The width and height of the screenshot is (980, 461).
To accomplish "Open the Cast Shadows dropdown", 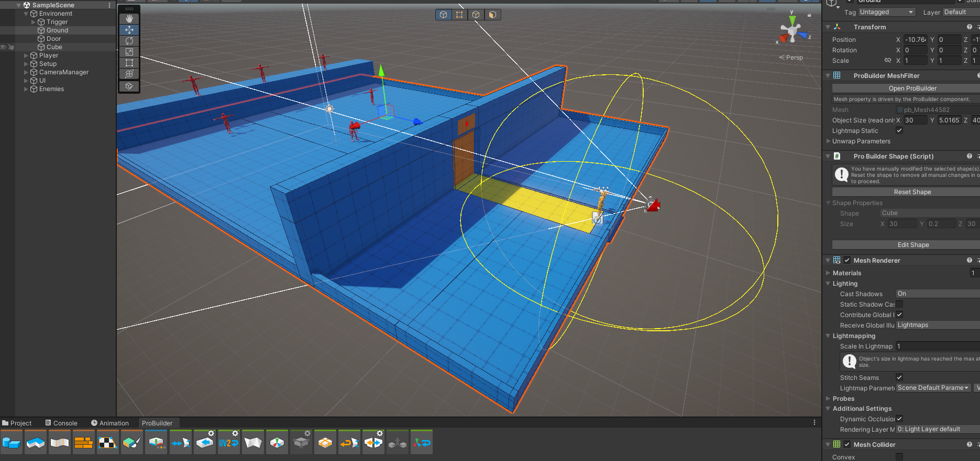I will click(938, 294).
